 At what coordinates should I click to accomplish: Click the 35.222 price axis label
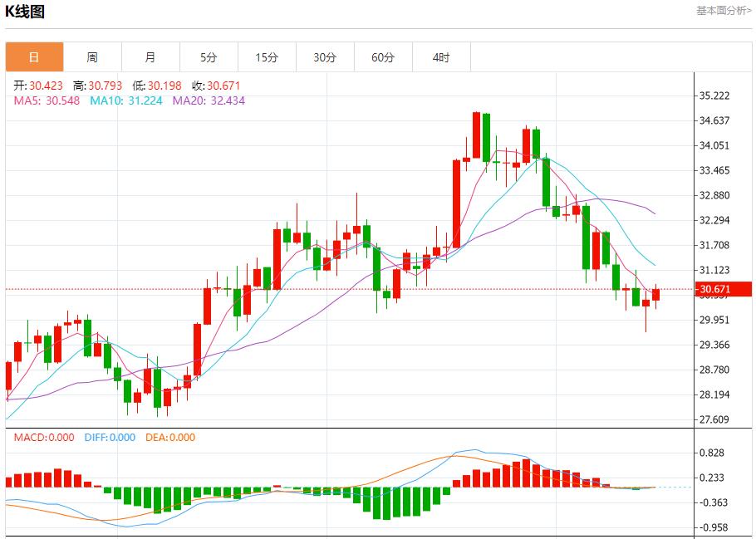click(x=714, y=96)
